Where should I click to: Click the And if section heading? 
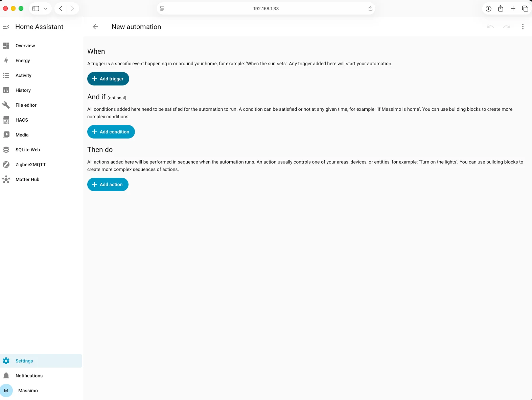tap(96, 97)
